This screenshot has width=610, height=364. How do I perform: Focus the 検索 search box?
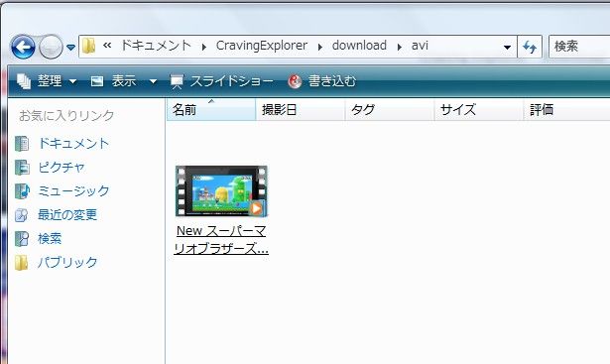point(579,47)
